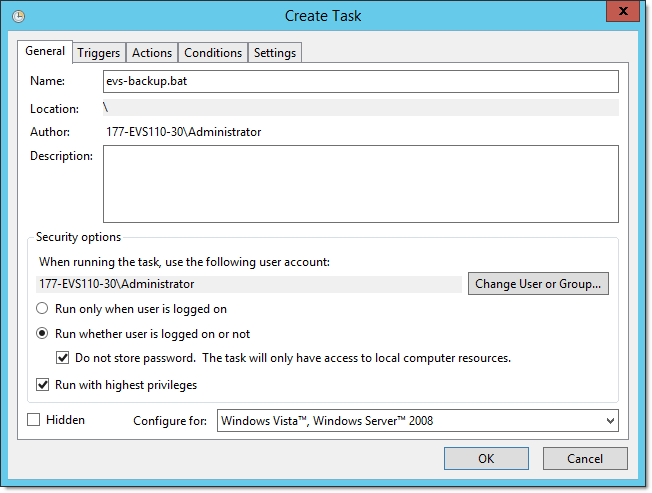Select Run only when user is logged on
Viewport: 652px width, 493px height.
click(44, 309)
